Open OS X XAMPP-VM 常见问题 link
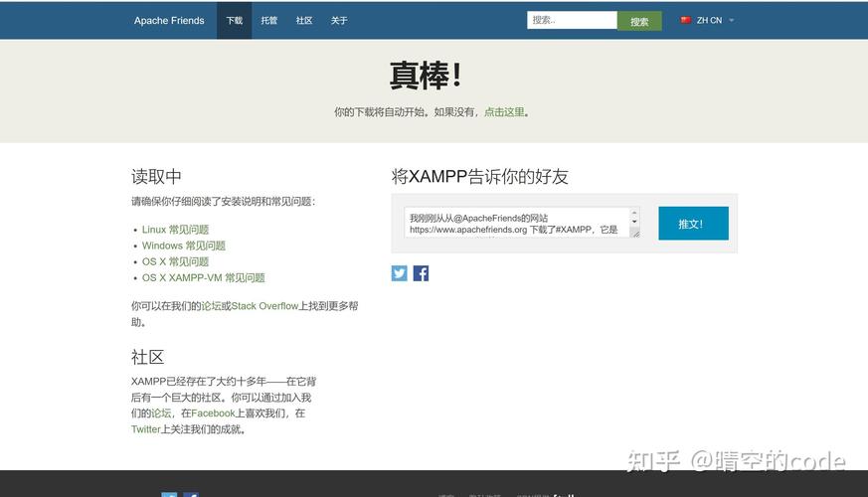Viewport: 868px width, 497px height. coord(204,277)
